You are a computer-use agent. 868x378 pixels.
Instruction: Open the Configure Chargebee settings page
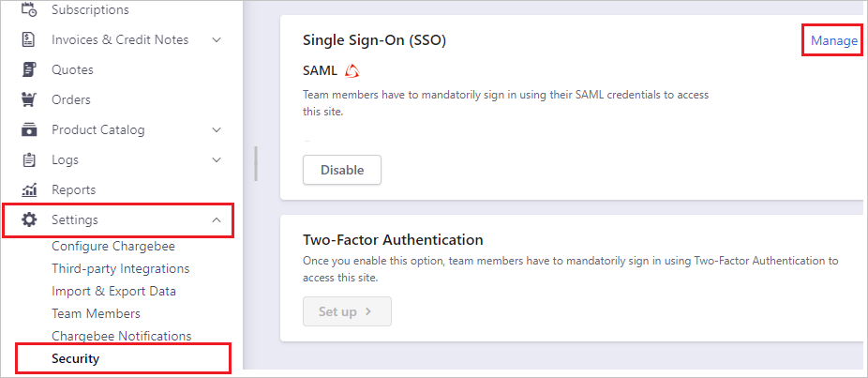pos(113,247)
